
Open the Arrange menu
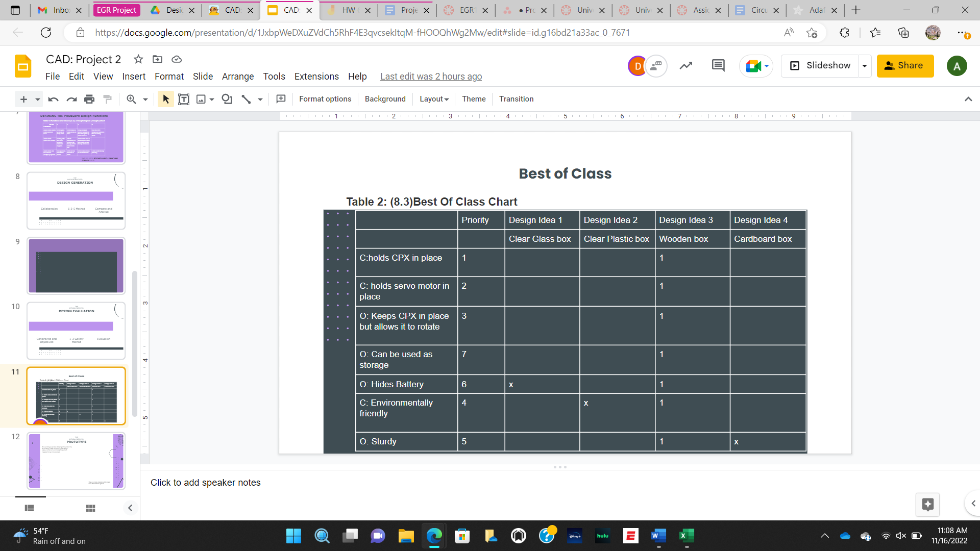237,77
